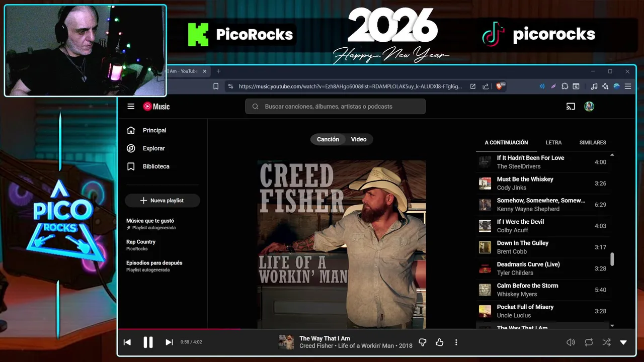Viewport: 644px width, 362px height.
Task: Click the volume speaker icon
Action: pos(571,342)
